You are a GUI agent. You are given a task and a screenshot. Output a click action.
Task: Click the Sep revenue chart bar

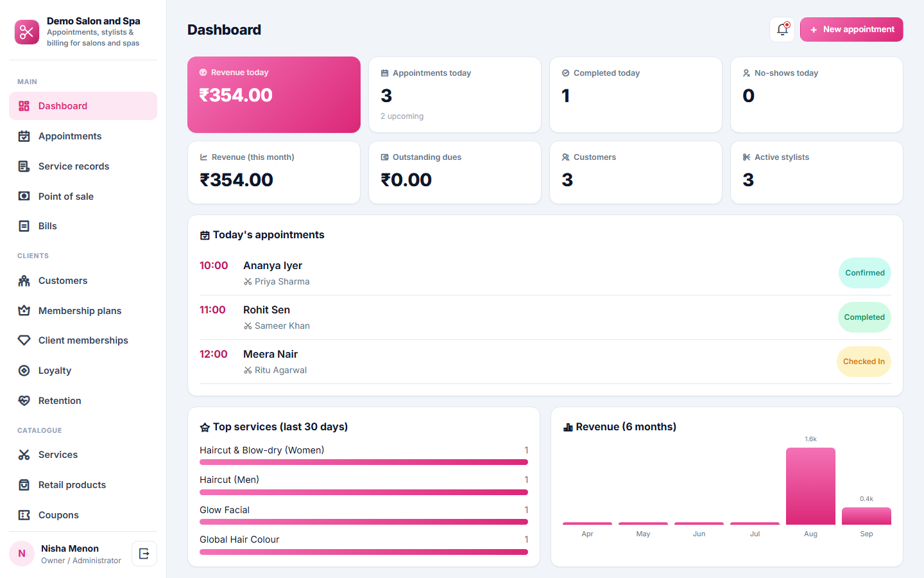pyautogui.click(x=866, y=516)
